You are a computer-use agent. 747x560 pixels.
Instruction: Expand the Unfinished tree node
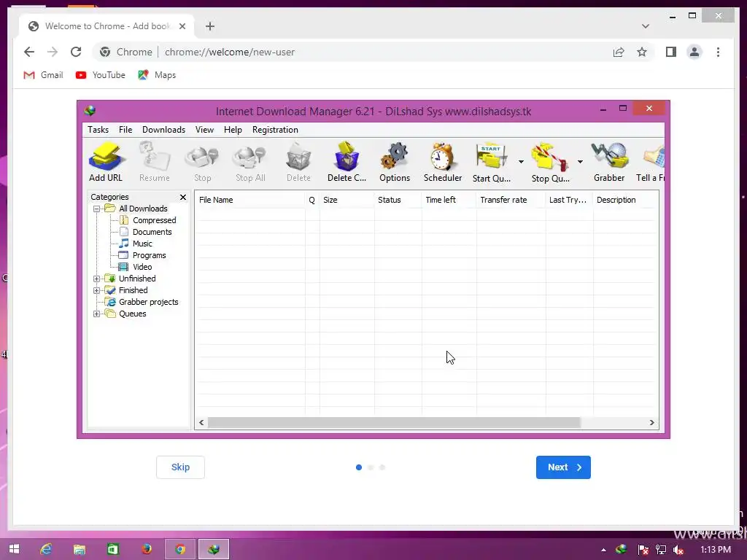point(97,279)
